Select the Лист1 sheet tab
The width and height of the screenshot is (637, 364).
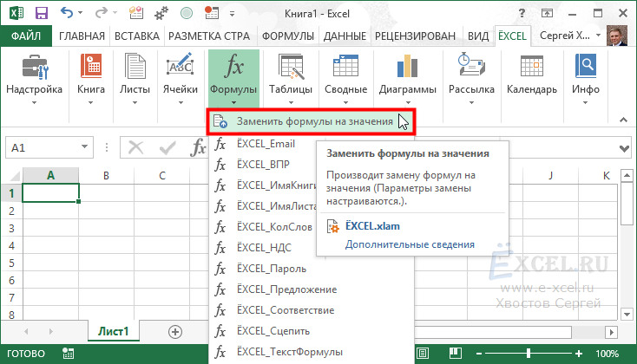(x=114, y=332)
